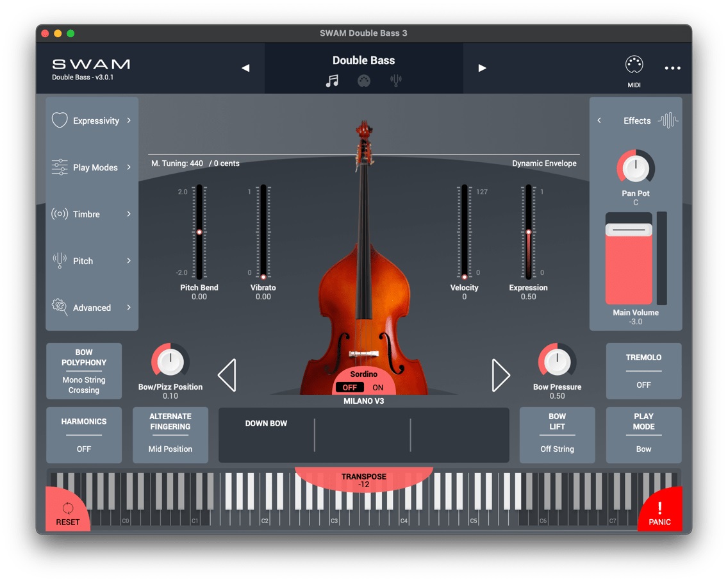
Task: Go to next instrument preset arrow
Action: (483, 69)
